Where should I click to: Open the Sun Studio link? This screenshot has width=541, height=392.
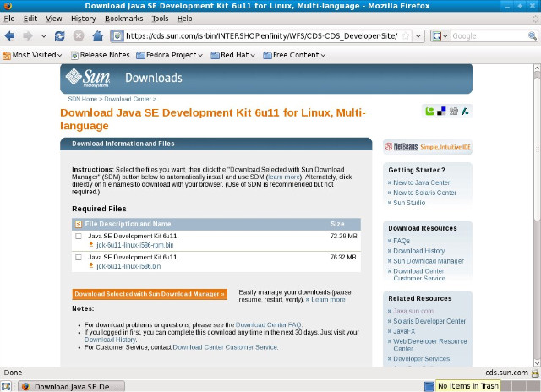point(409,203)
